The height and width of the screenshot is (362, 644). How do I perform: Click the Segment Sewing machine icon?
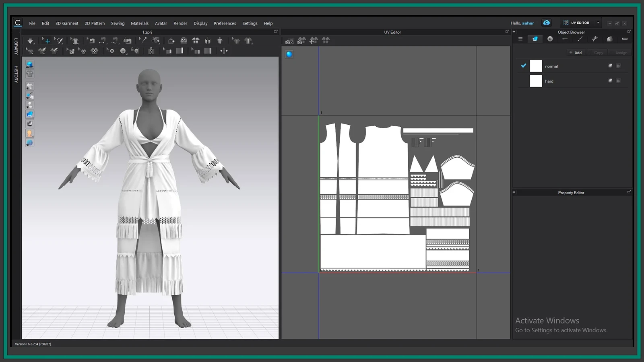(x=103, y=41)
